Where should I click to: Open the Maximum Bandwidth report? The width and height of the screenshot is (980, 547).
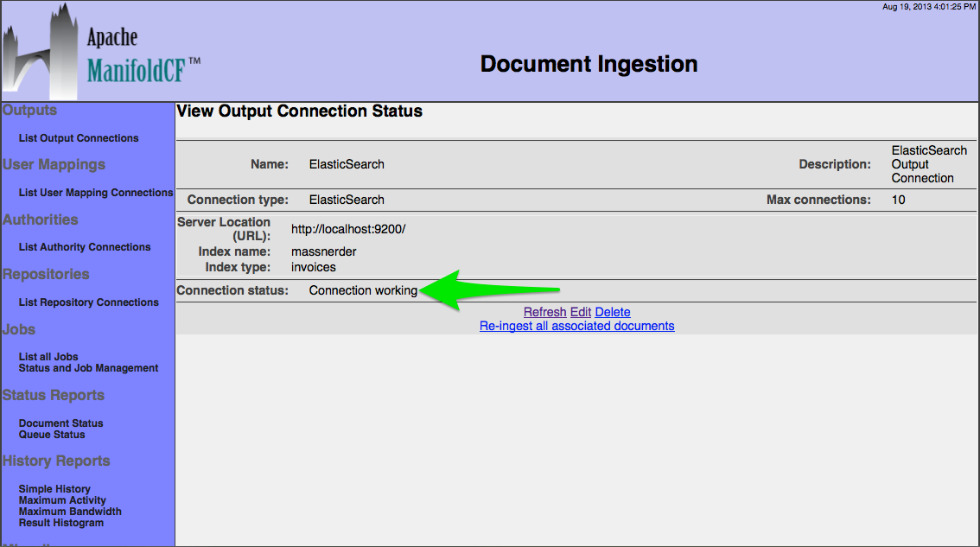[x=70, y=512]
